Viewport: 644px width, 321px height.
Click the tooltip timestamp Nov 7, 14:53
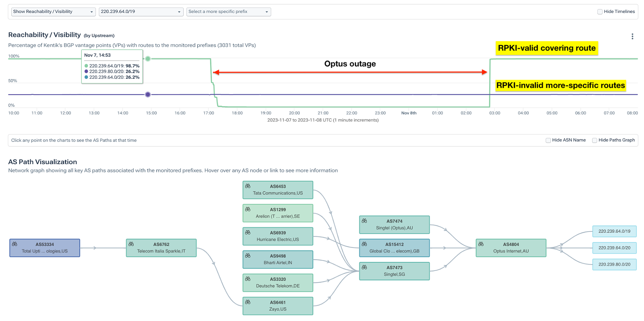tap(97, 55)
